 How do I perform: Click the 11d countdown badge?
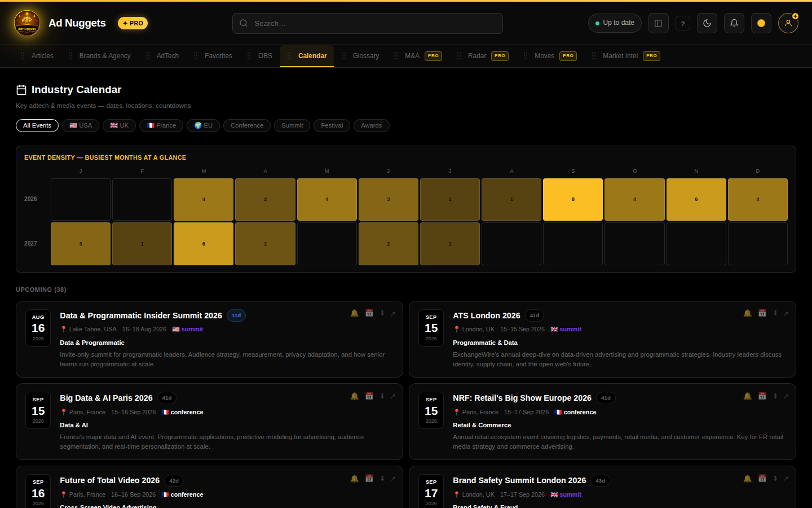coord(236,316)
